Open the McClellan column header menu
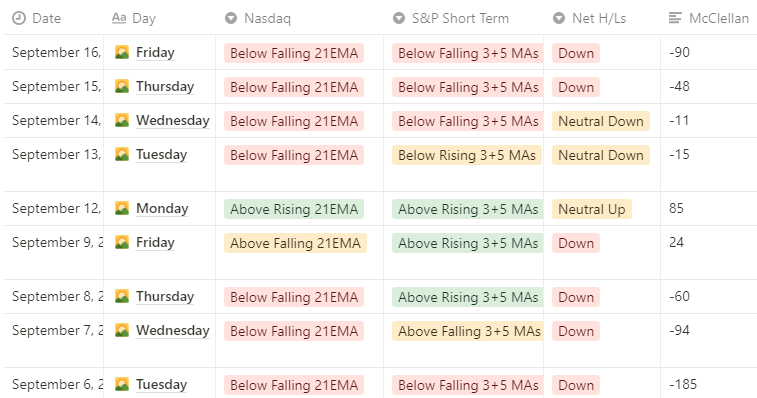Screen dimensions: 757x398 coord(709,18)
